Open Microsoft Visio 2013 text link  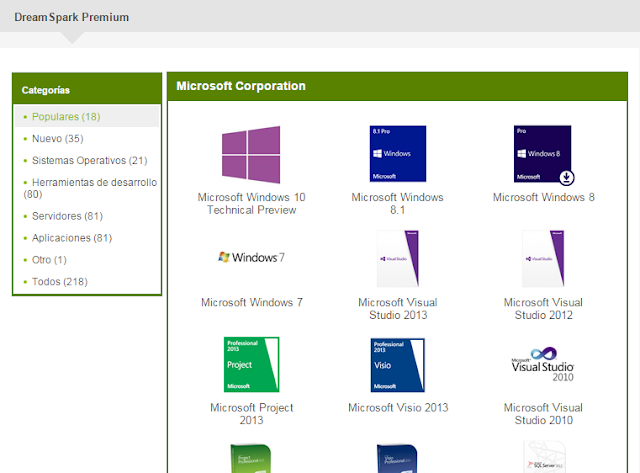pyautogui.click(x=398, y=408)
